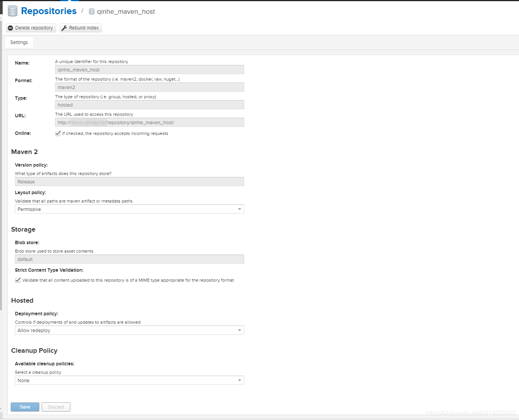Click the qinhe_maven_host breadcrumb repository icon
The height and width of the screenshot is (420, 519).
(92, 11)
